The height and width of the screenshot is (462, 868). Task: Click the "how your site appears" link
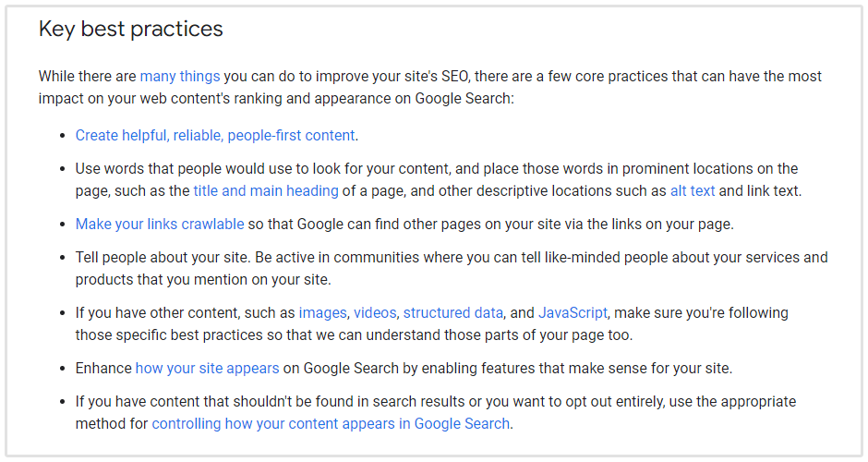207,368
